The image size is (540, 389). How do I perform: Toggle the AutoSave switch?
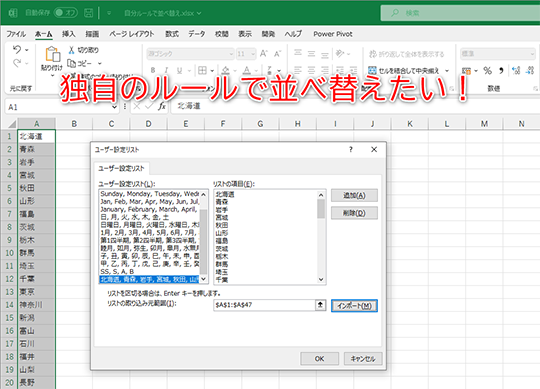(65, 13)
